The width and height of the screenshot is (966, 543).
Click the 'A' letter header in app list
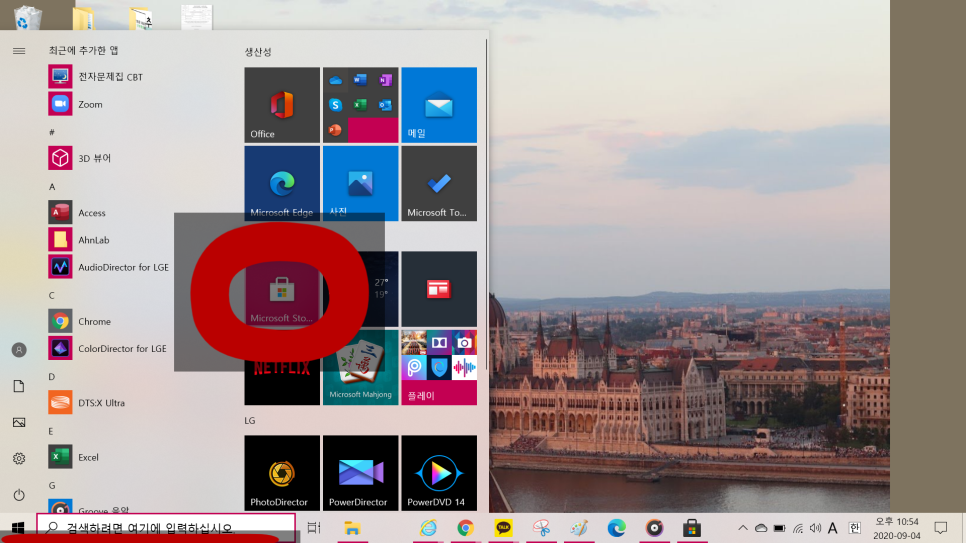point(52,186)
